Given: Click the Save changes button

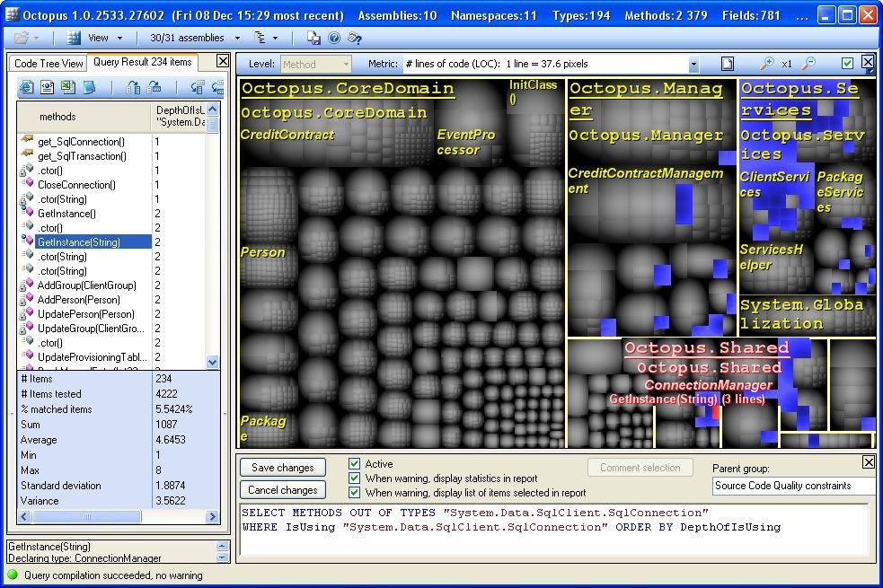Looking at the screenshot, I should [x=283, y=468].
